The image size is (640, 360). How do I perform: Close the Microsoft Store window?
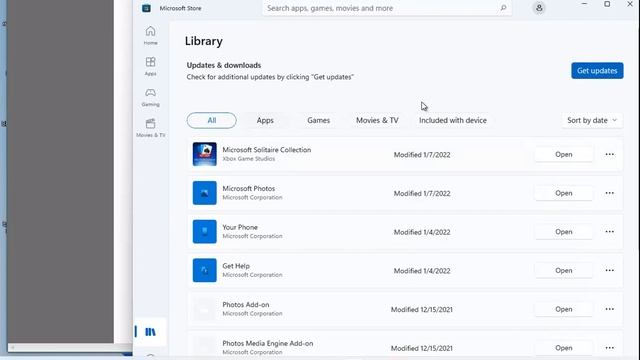click(x=630, y=4)
